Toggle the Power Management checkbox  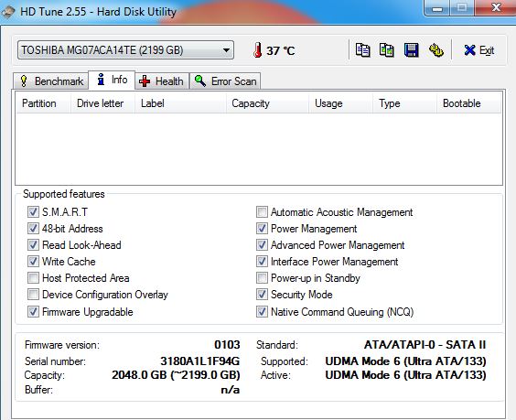pos(262,229)
